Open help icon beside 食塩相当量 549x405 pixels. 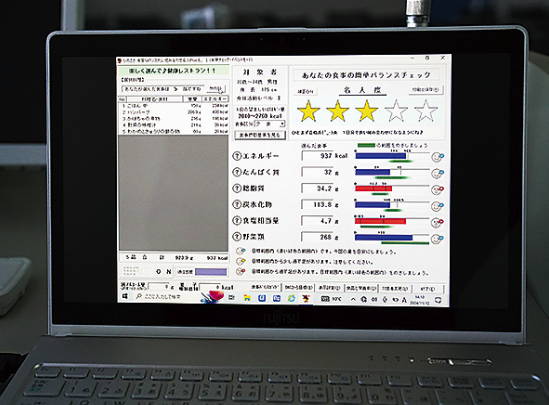tap(237, 221)
